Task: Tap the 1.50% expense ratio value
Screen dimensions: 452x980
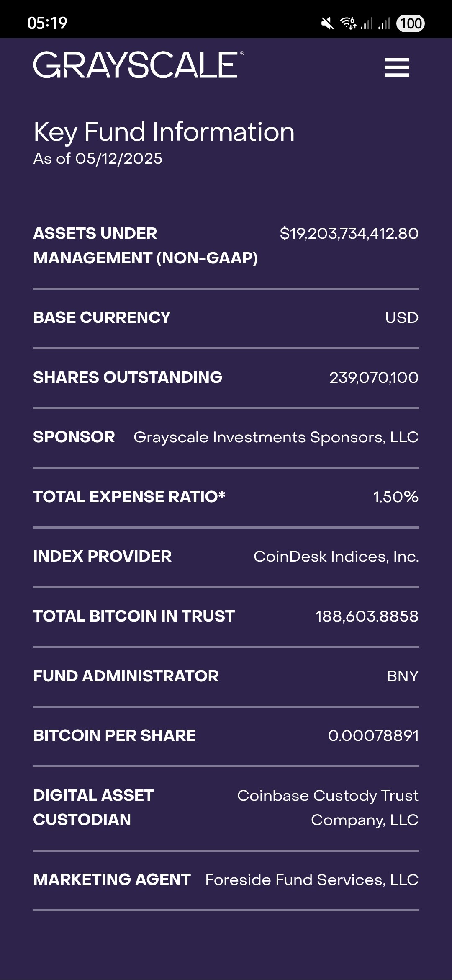Action: click(x=395, y=497)
